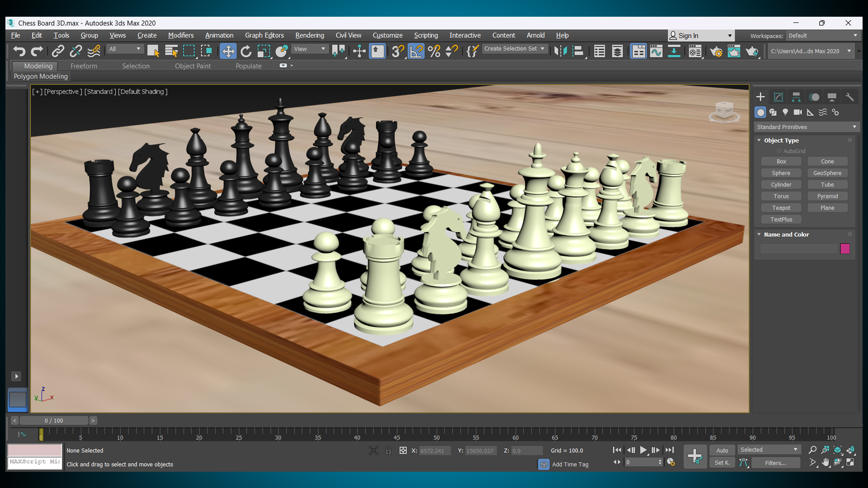Click the Teapot button
This screenshot has width=868, height=488.
781,208
